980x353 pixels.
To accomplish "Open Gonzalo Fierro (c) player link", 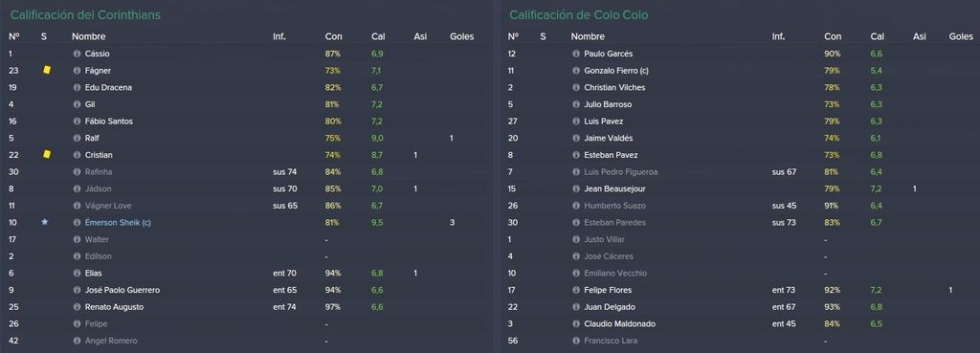I will click(x=615, y=71).
